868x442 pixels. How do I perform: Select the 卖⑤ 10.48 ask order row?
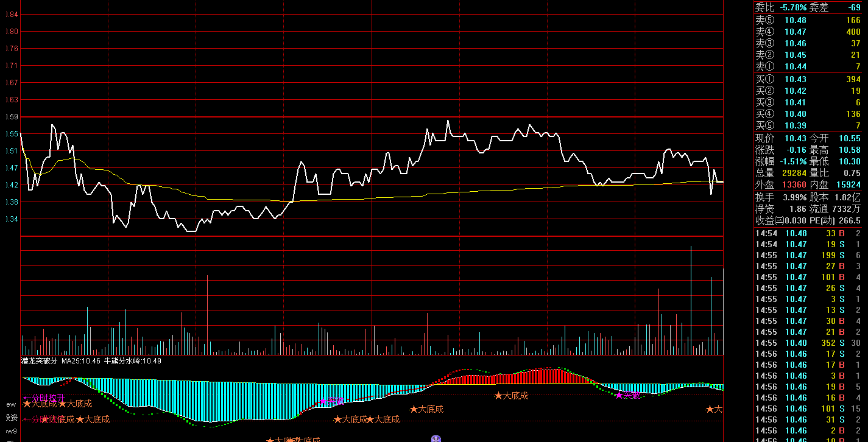[x=808, y=20]
